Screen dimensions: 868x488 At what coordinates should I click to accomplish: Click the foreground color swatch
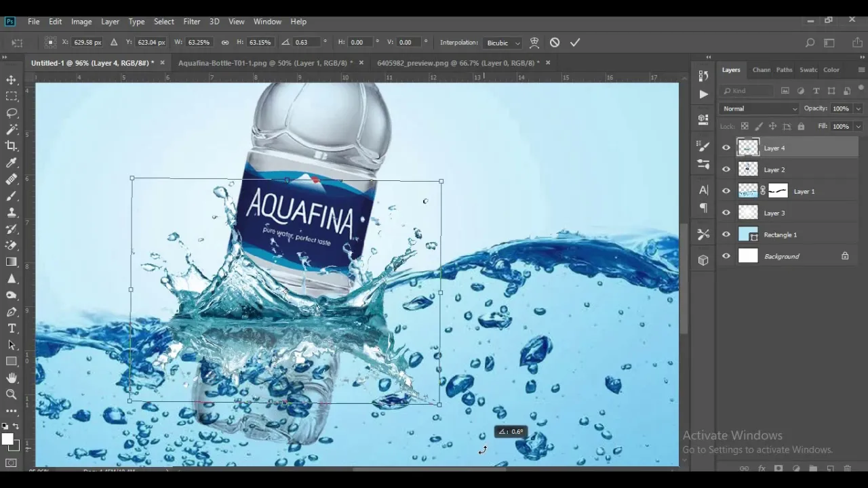coord(7,440)
